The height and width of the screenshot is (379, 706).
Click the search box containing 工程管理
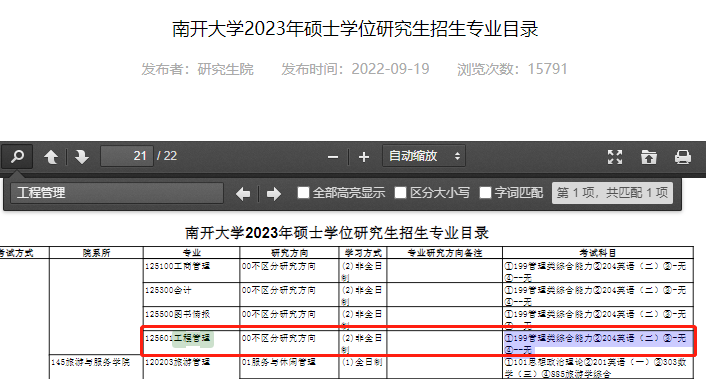117,193
